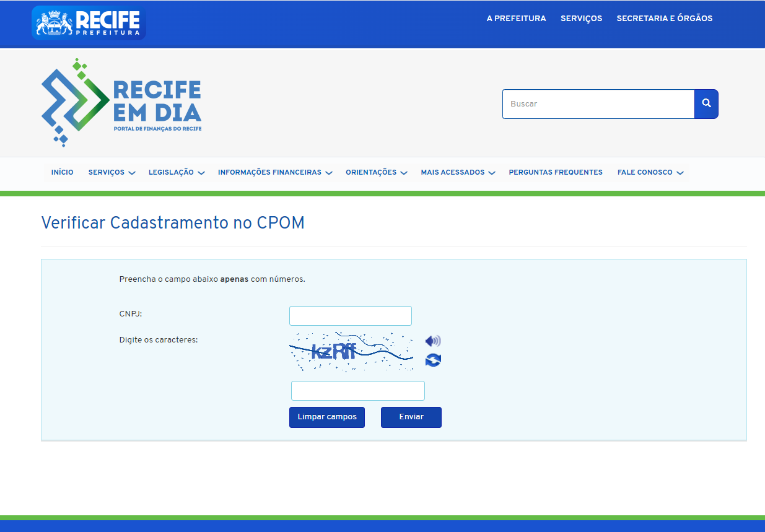The image size is (765, 532).
Task: Open Secretaria e Órgãos link
Action: pyautogui.click(x=665, y=19)
